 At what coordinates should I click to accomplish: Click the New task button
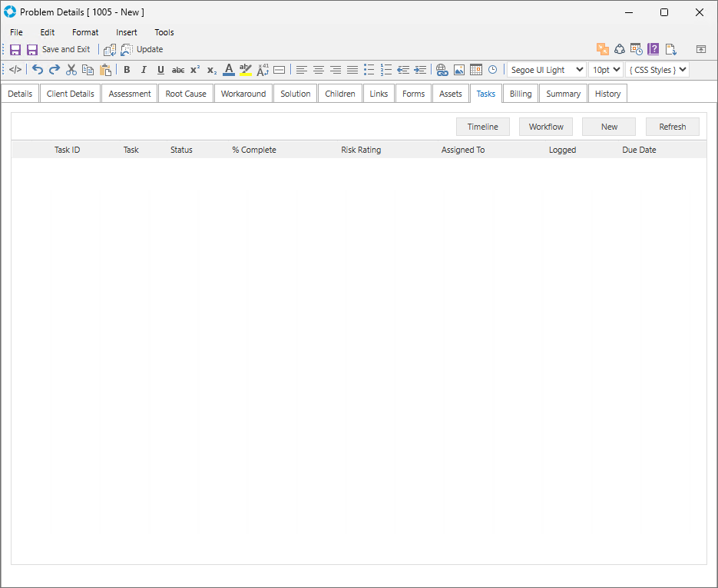pyautogui.click(x=609, y=127)
